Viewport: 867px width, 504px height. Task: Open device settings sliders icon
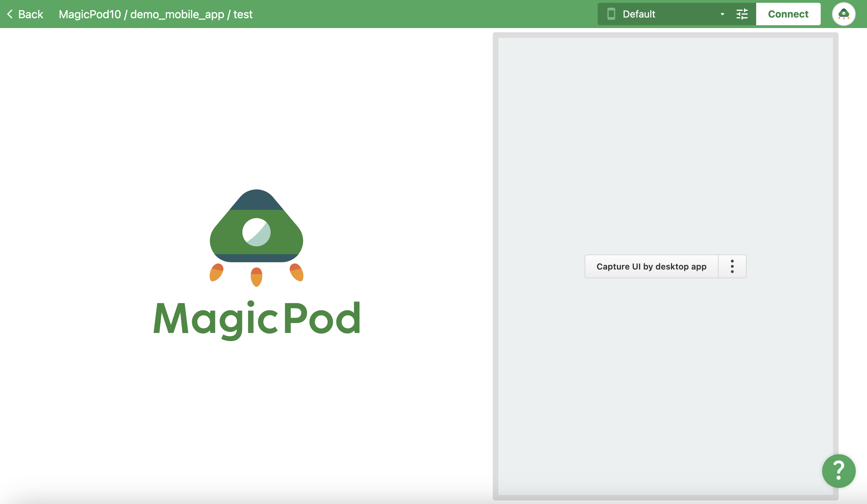[742, 14]
